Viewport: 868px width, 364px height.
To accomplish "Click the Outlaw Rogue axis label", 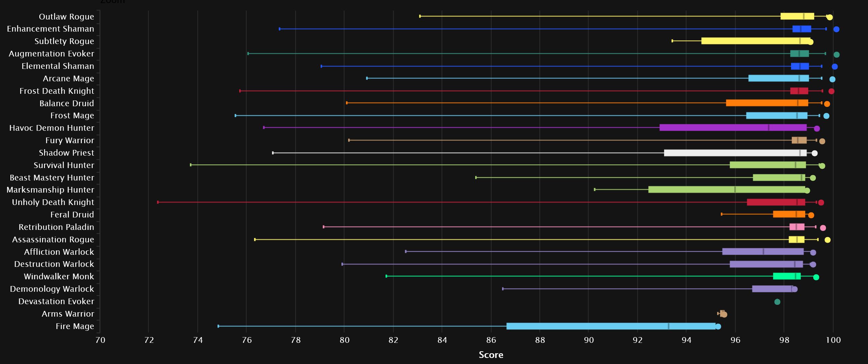I will [x=67, y=16].
